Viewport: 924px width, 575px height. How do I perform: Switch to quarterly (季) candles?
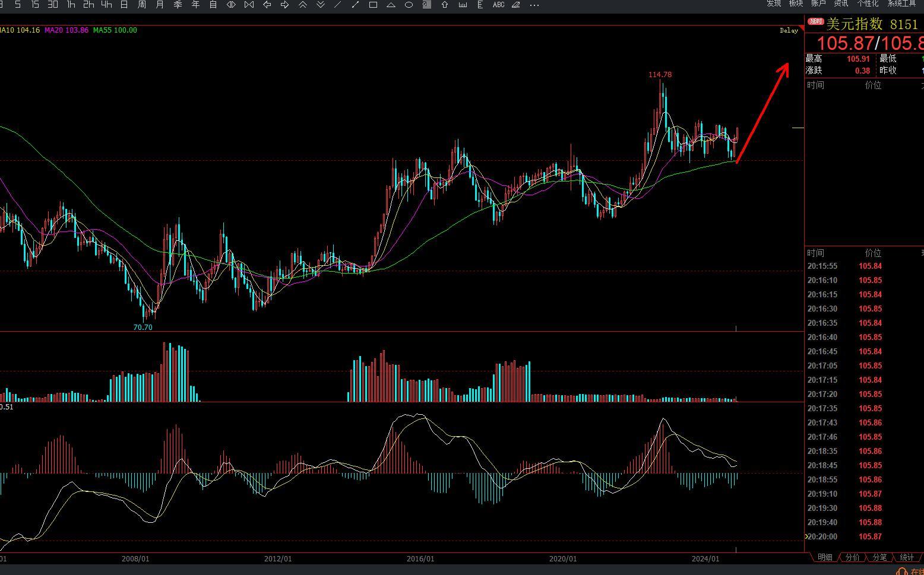pos(178,5)
